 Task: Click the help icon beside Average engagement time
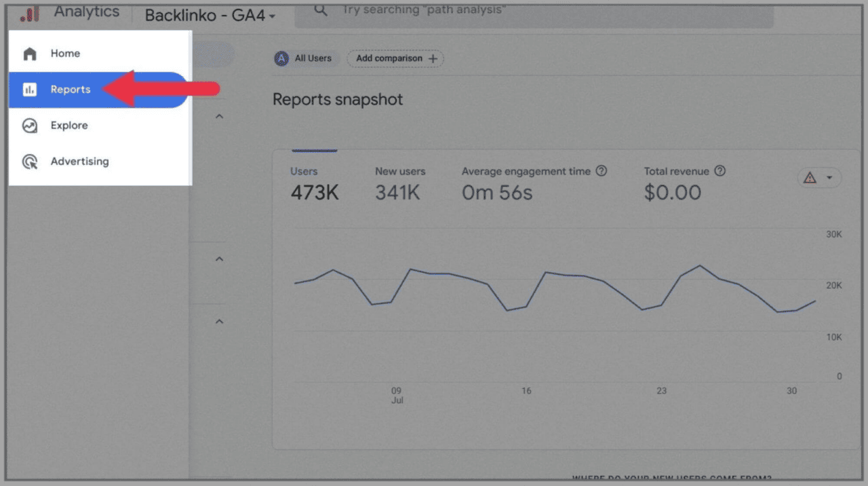[x=601, y=171]
